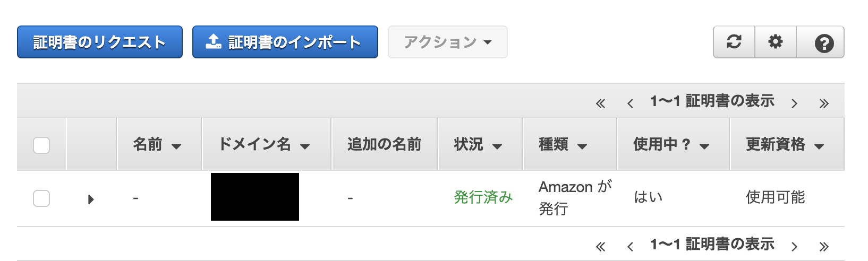Click 証明書のリクエスト button
Screen dimensions: 868x261
(100, 42)
